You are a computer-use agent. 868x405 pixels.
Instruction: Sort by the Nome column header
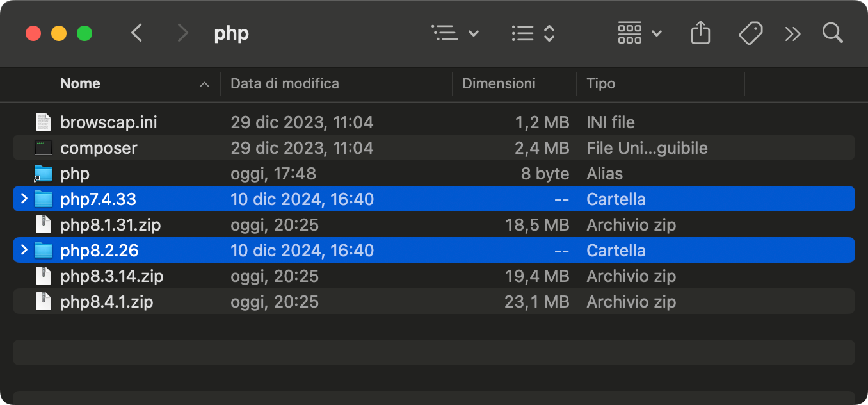tap(80, 83)
